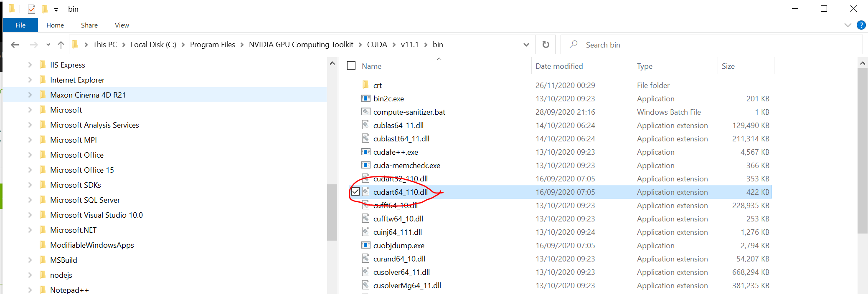
Task: Switch to the Home ribbon tab
Action: (55, 25)
